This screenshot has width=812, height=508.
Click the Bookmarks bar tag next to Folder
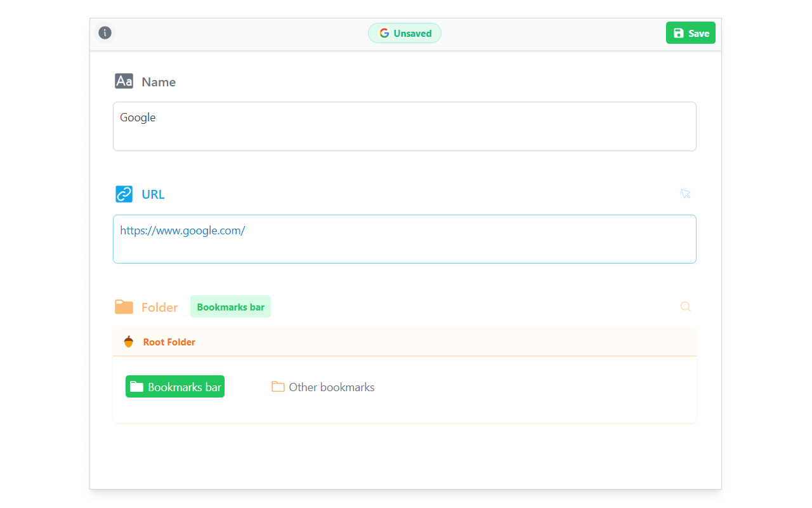click(230, 307)
